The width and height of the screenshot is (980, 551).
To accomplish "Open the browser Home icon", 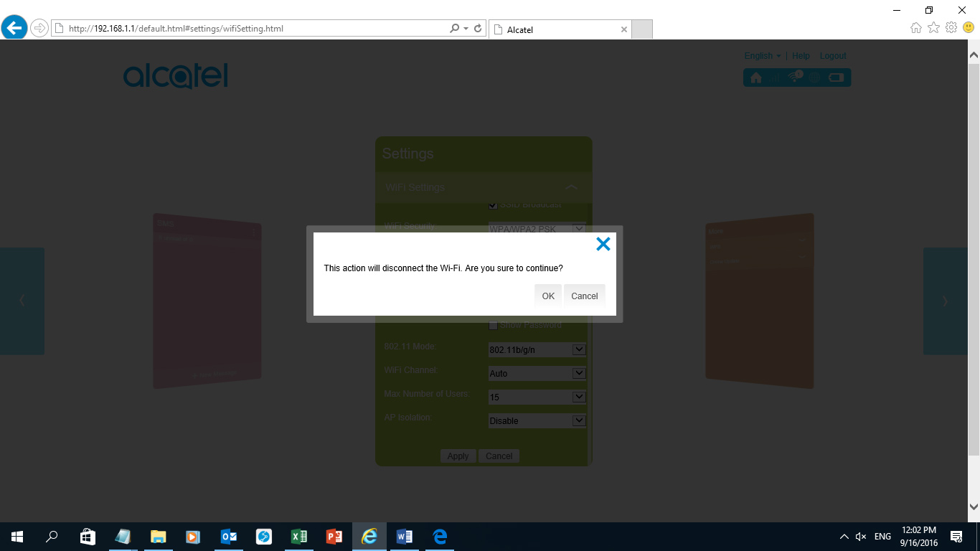I will pos(915,28).
